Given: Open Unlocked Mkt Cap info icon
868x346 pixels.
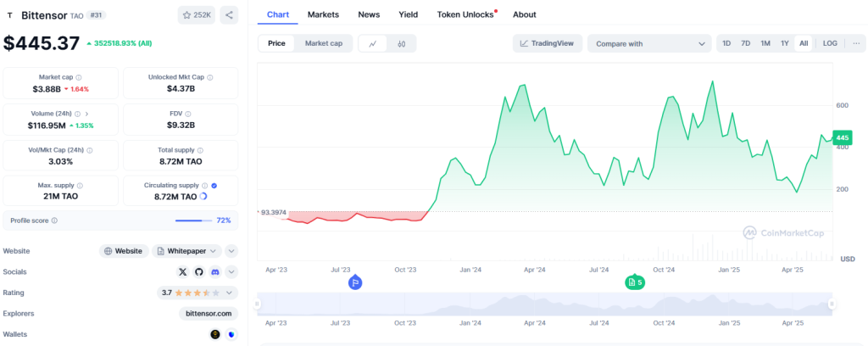Looking at the screenshot, I should tap(210, 77).
